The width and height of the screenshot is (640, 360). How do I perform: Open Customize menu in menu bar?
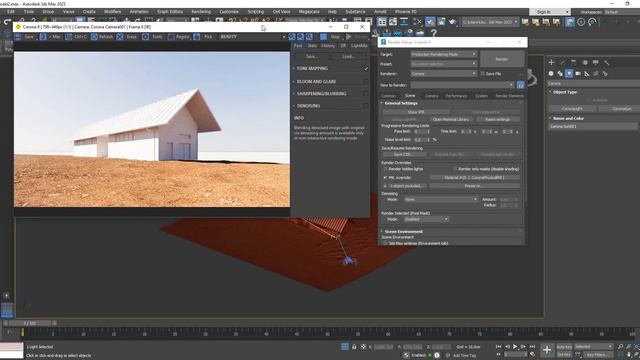(229, 12)
